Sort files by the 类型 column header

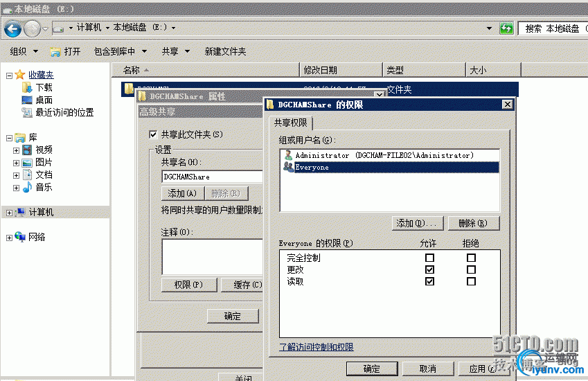click(x=424, y=70)
